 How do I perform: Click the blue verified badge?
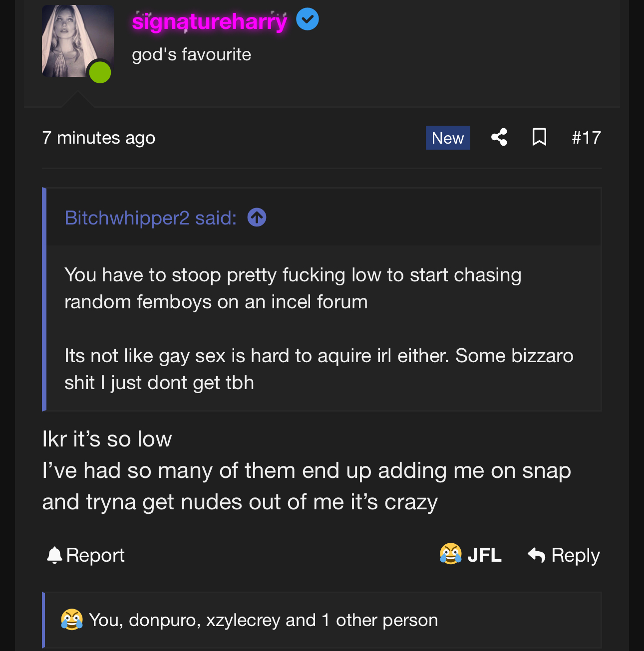308,20
